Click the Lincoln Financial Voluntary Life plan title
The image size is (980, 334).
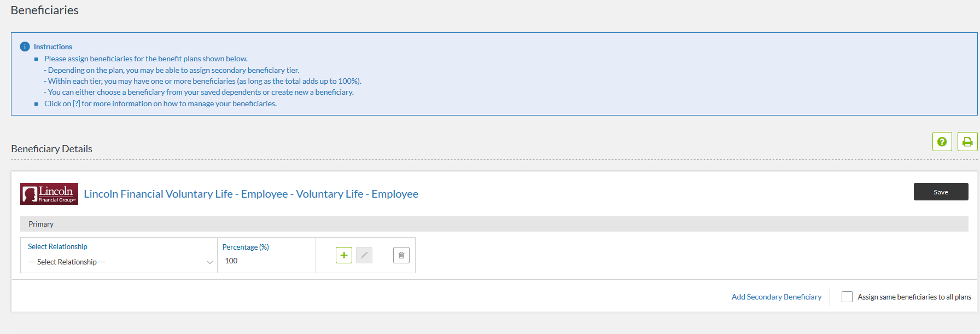(x=250, y=194)
